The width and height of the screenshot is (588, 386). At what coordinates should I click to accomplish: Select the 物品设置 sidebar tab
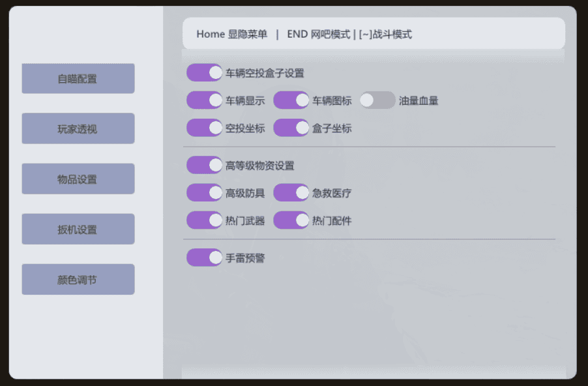pyautogui.click(x=78, y=179)
